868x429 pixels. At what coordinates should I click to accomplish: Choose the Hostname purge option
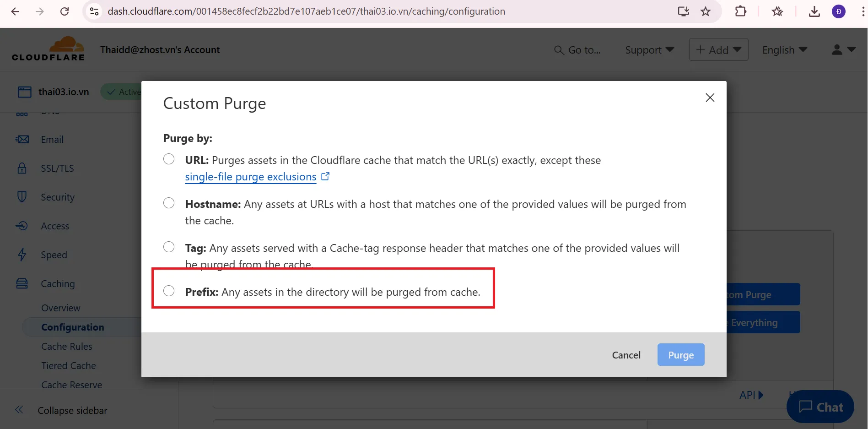point(169,203)
